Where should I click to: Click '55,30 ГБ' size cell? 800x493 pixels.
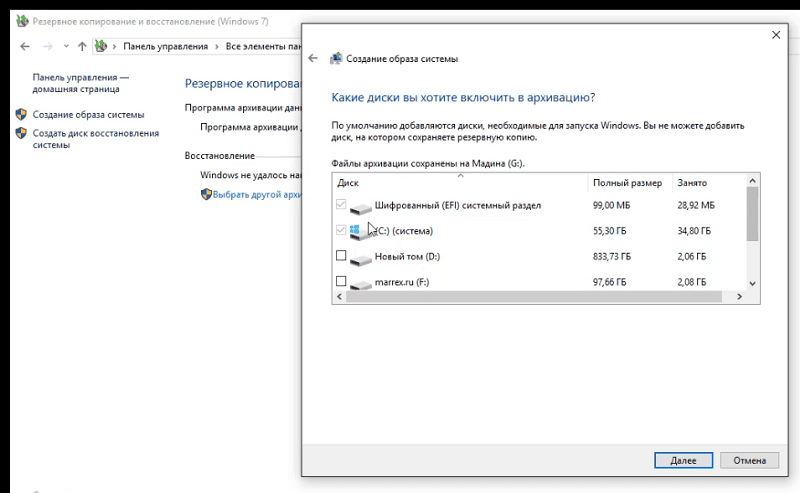click(x=609, y=231)
